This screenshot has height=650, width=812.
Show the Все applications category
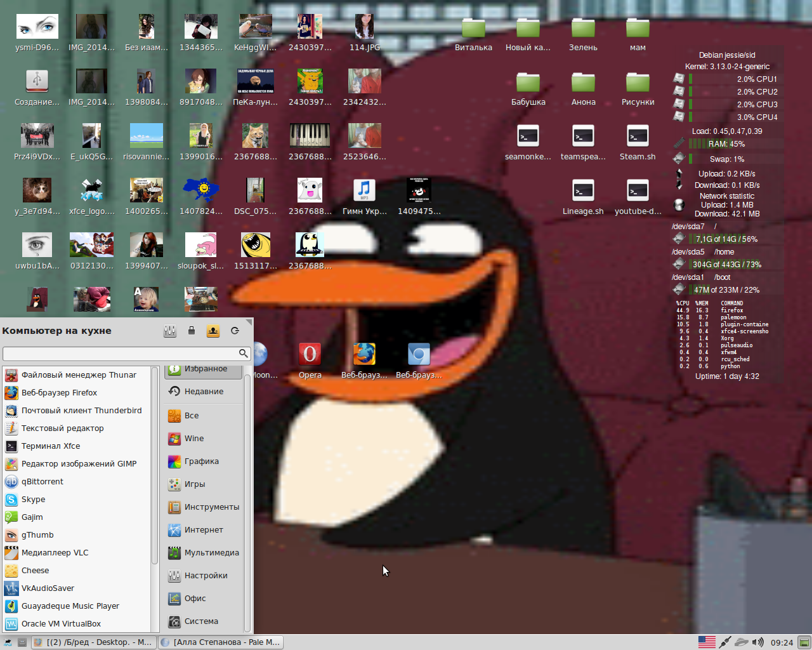(203, 416)
